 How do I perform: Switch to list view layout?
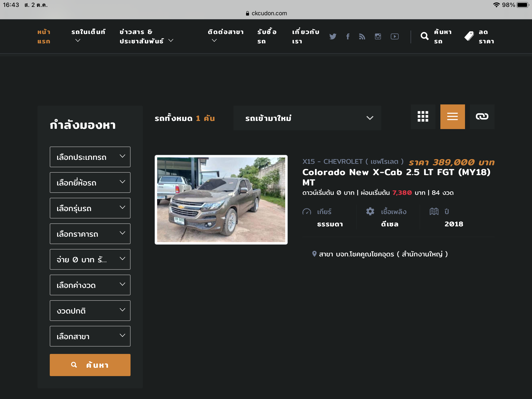tap(452, 116)
